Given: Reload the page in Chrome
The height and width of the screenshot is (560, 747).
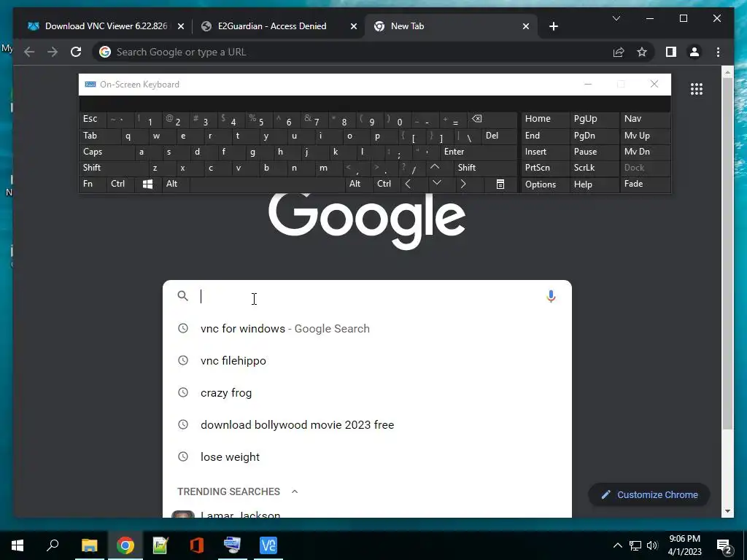Looking at the screenshot, I should click(76, 52).
